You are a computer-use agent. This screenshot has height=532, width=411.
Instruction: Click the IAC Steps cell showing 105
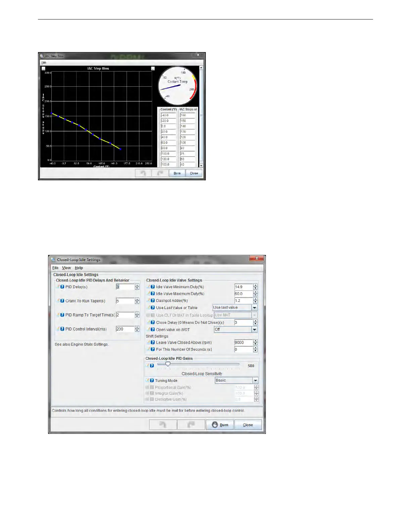point(188,143)
